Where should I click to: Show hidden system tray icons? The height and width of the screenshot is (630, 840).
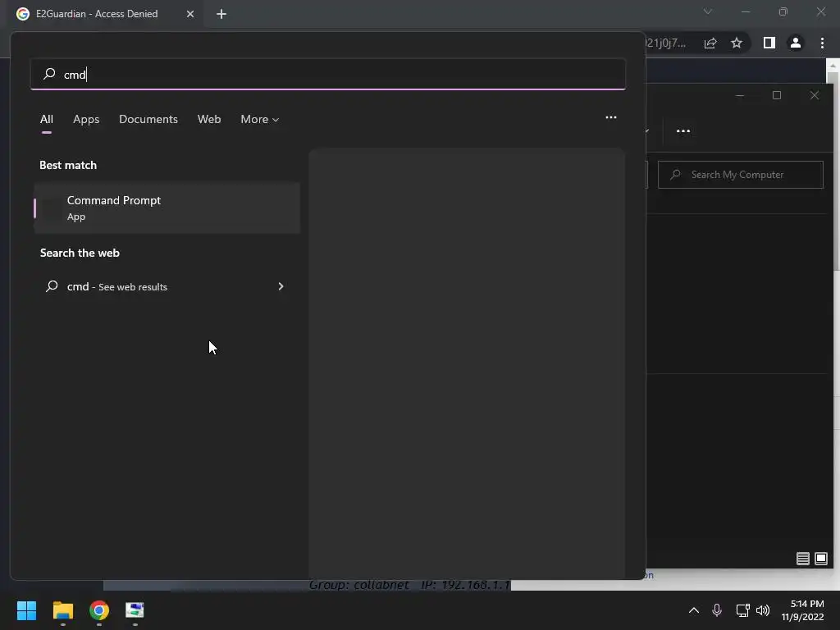tap(694, 610)
